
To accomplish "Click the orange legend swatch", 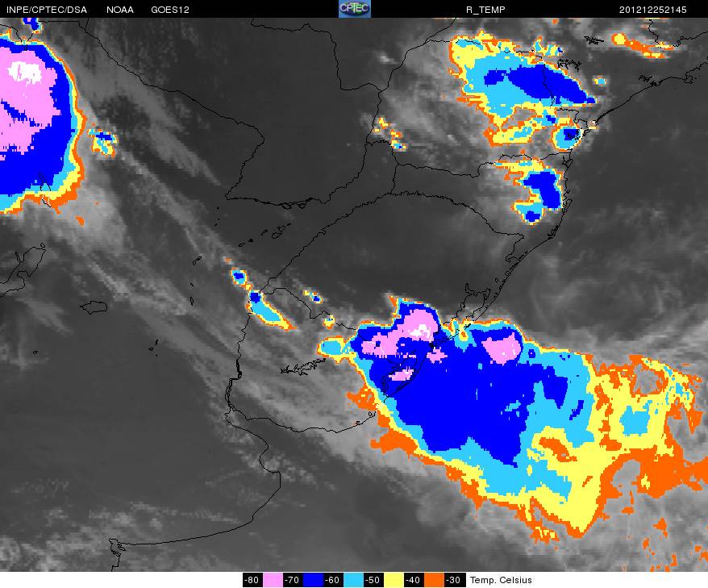I will (434, 580).
